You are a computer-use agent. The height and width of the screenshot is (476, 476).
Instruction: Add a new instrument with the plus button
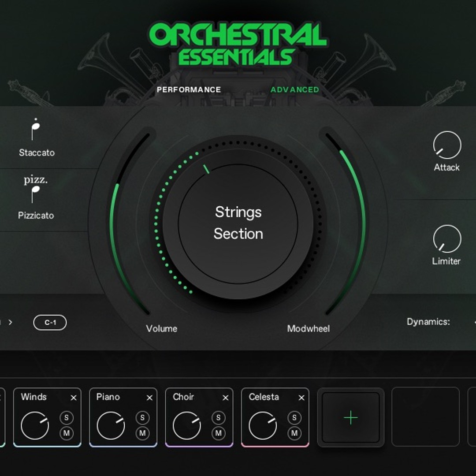(x=350, y=416)
